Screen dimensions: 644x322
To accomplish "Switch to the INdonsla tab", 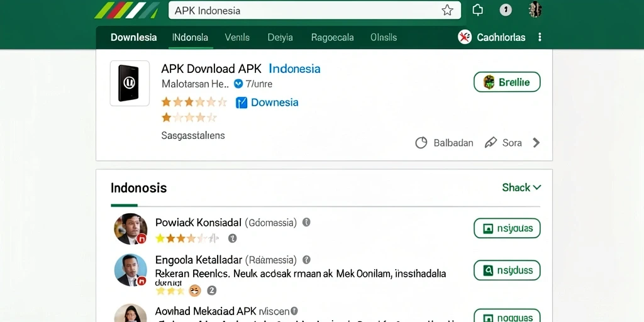I will click(x=190, y=38).
